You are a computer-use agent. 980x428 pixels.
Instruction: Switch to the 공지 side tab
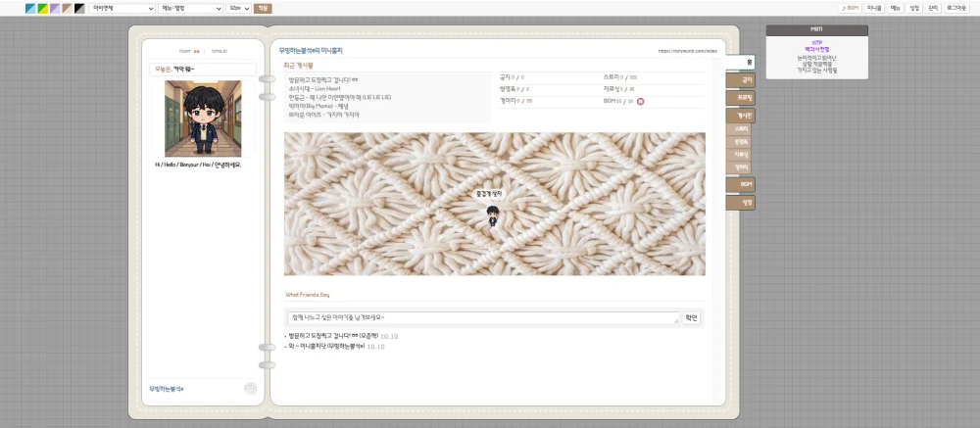[741, 80]
